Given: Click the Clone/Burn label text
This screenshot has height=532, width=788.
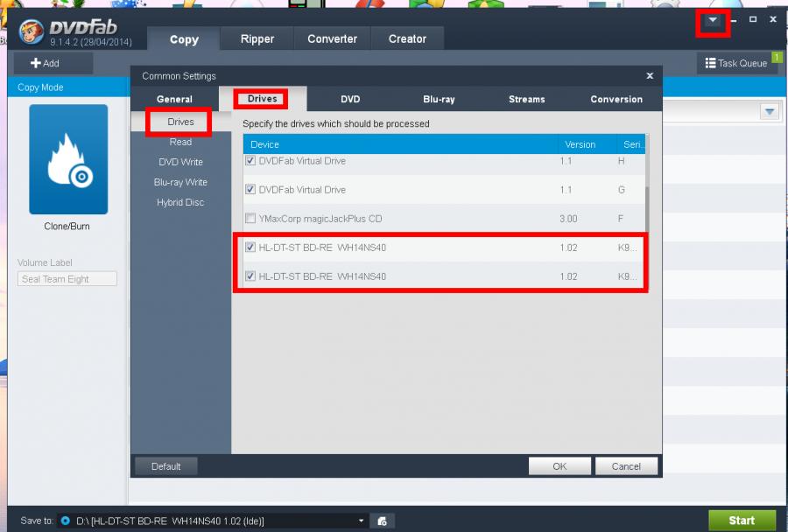Looking at the screenshot, I should [x=67, y=226].
